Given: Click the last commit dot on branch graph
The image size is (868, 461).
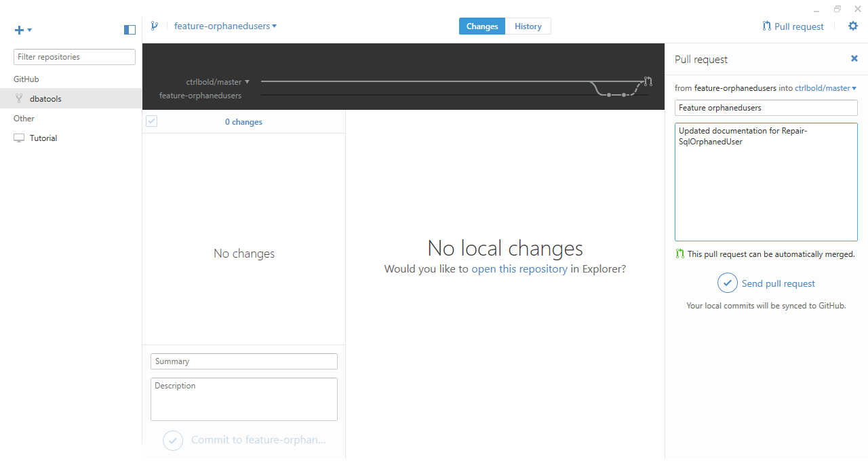Looking at the screenshot, I should 624,95.
